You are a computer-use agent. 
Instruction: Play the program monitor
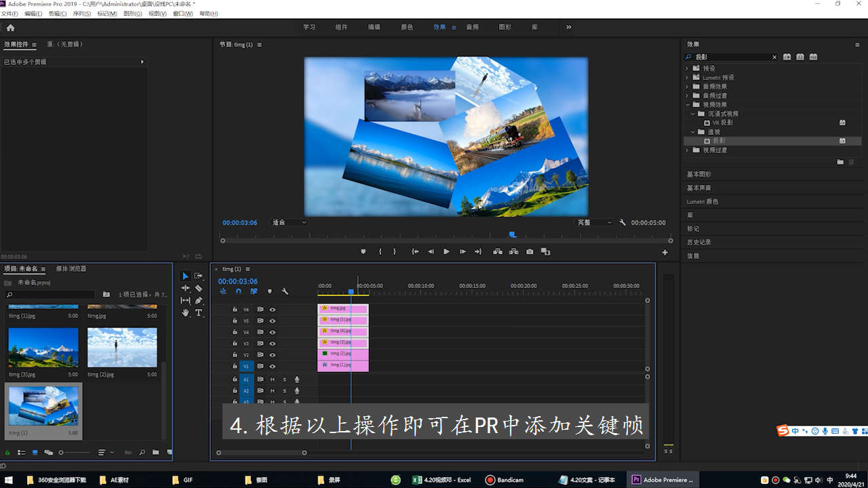pyautogui.click(x=446, y=251)
